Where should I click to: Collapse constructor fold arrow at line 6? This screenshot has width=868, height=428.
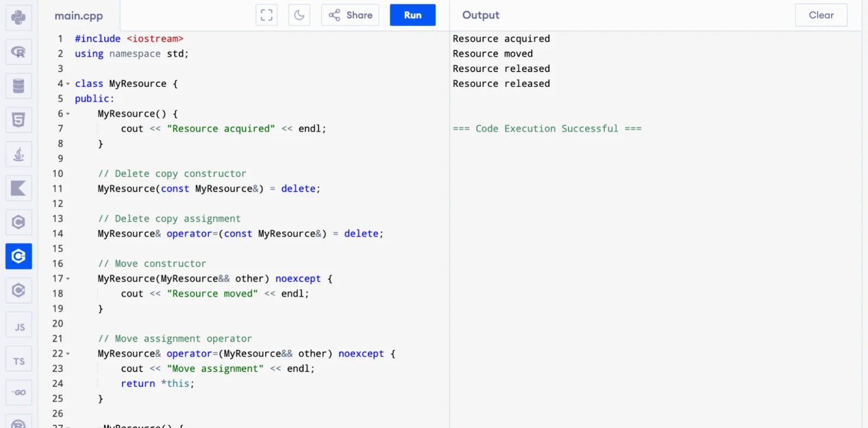pos(68,114)
